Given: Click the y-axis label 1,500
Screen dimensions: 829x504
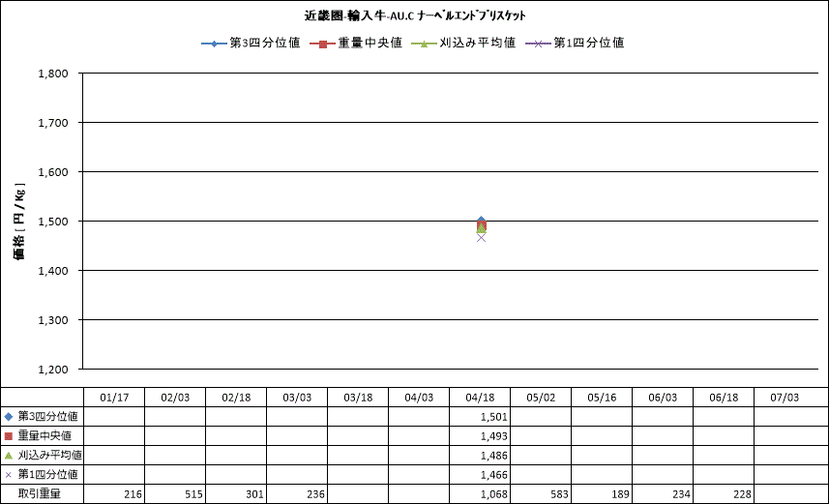Looking at the screenshot, I should tap(53, 222).
